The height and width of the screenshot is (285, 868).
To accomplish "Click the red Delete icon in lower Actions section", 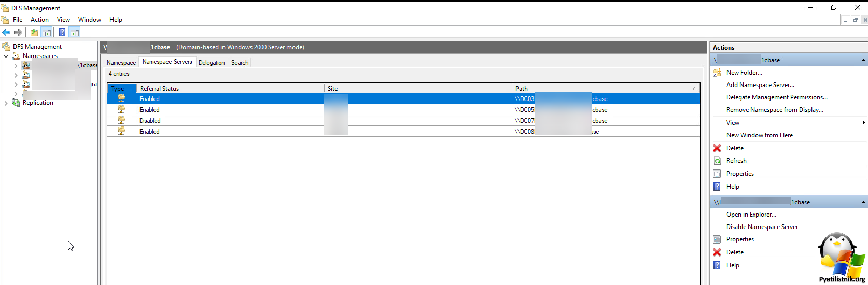I will 717,252.
